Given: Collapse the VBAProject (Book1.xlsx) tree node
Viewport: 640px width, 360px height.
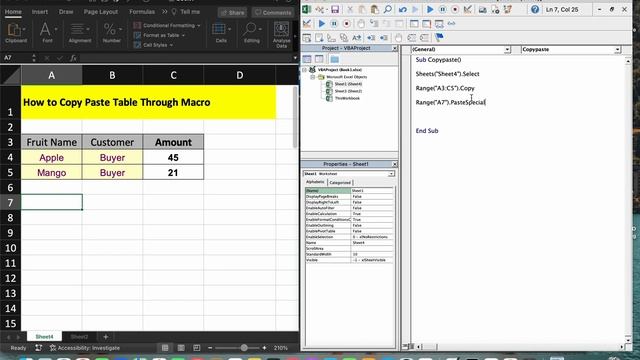Looking at the screenshot, I should point(304,70).
